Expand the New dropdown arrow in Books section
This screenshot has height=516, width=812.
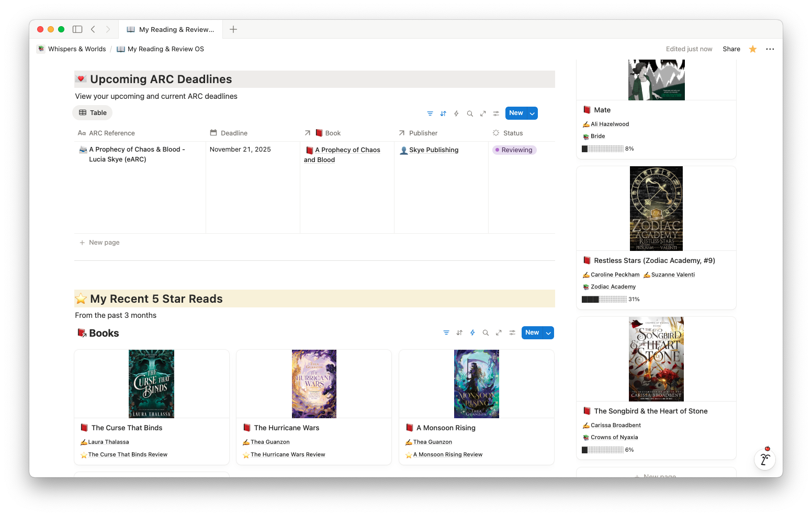pos(548,333)
